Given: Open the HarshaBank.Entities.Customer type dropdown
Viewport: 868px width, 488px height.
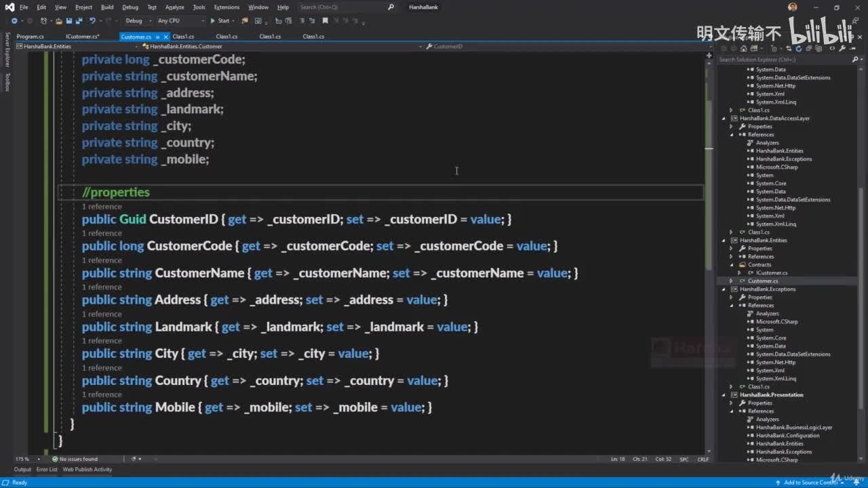Looking at the screenshot, I should pyautogui.click(x=281, y=47).
